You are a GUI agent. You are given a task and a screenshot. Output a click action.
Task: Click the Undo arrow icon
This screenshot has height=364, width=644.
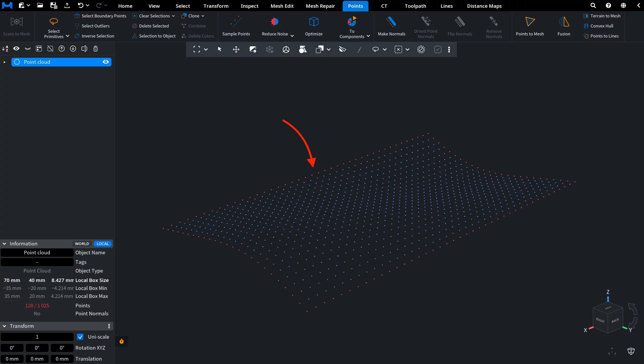point(80,6)
